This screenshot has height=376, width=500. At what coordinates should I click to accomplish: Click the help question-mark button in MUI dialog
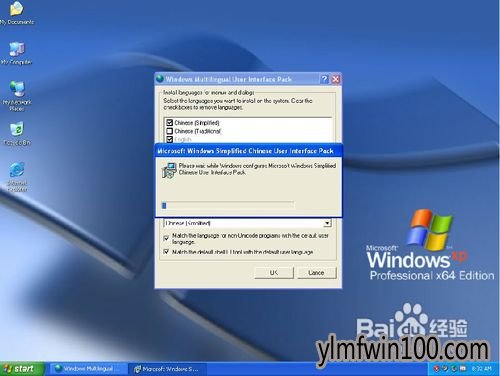click(324, 79)
